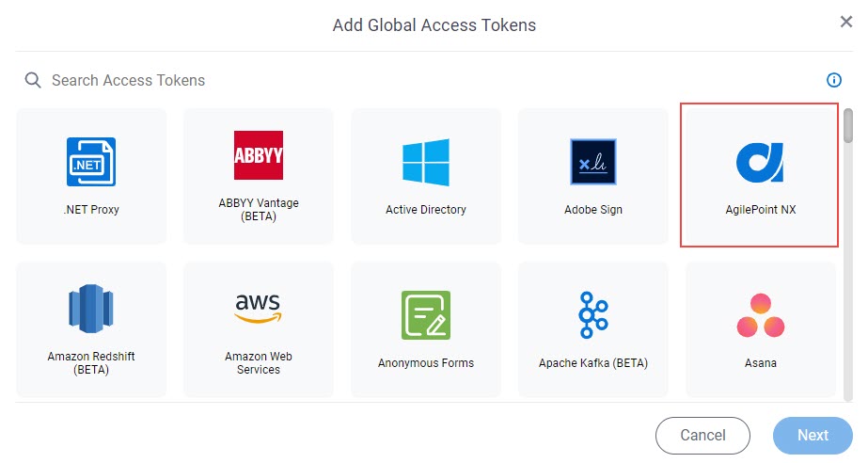Choose the Apache Kafka (BETA) icon
Viewport: 868px width, 463px height.
592,314
